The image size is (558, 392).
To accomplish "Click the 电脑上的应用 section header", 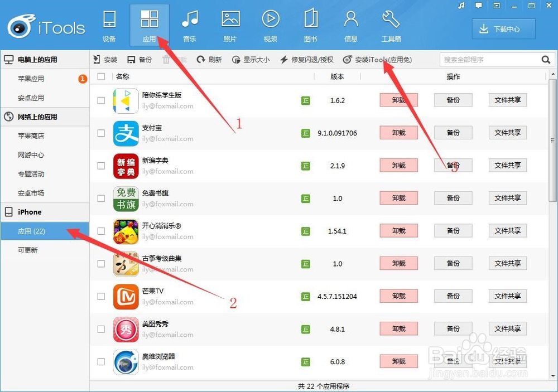I will click(45, 60).
